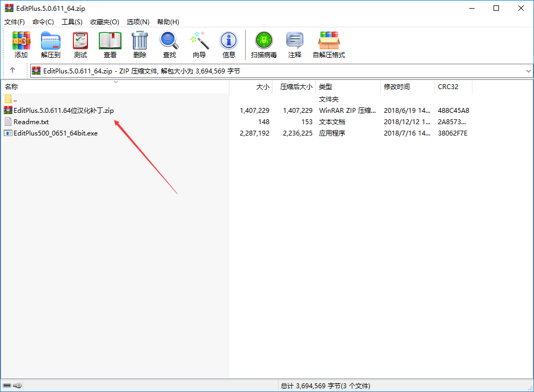Click the key password icon in the status bar
534x392 pixels.
pos(17,386)
